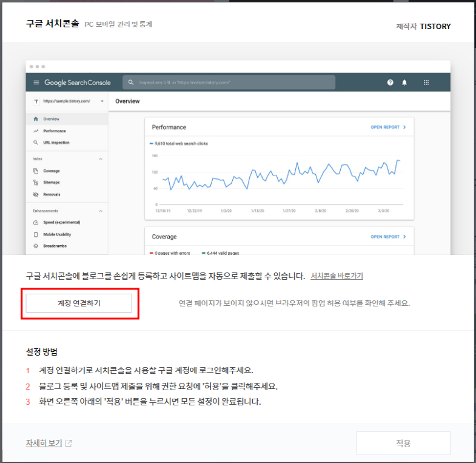
Task: Click the Coverage OPEN REPORT chevron arrow
Action: pos(404,237)
